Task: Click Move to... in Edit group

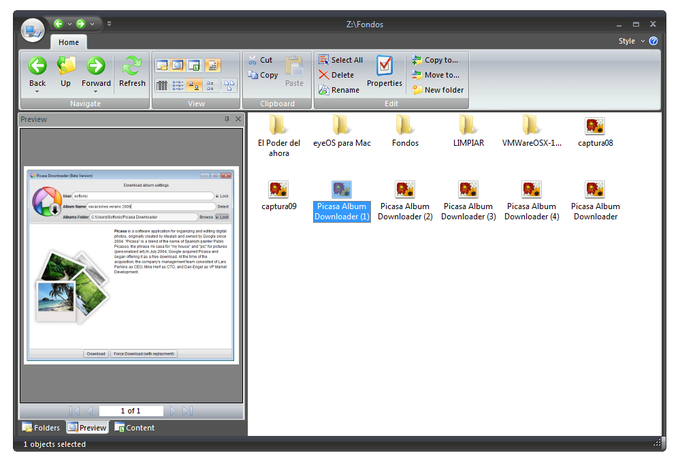Action: coord(436,75)
